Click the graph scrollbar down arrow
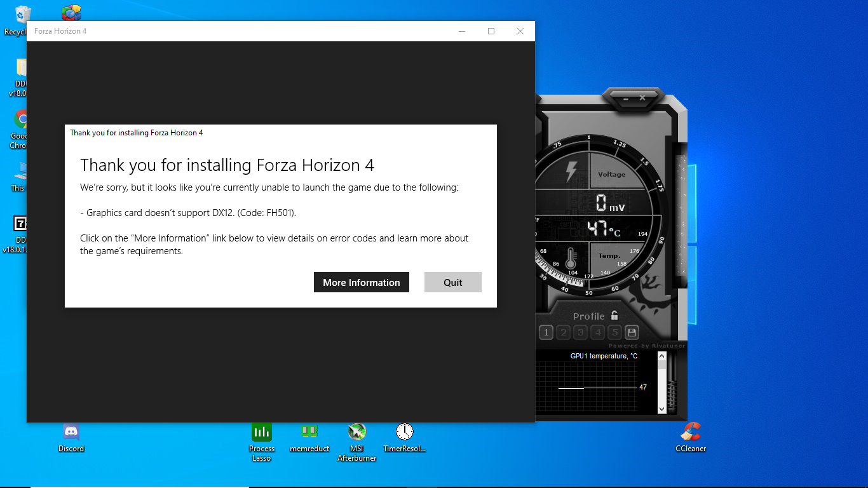This screenshot has height=488, width=868. pyautogui.click(x=661, y=409)
